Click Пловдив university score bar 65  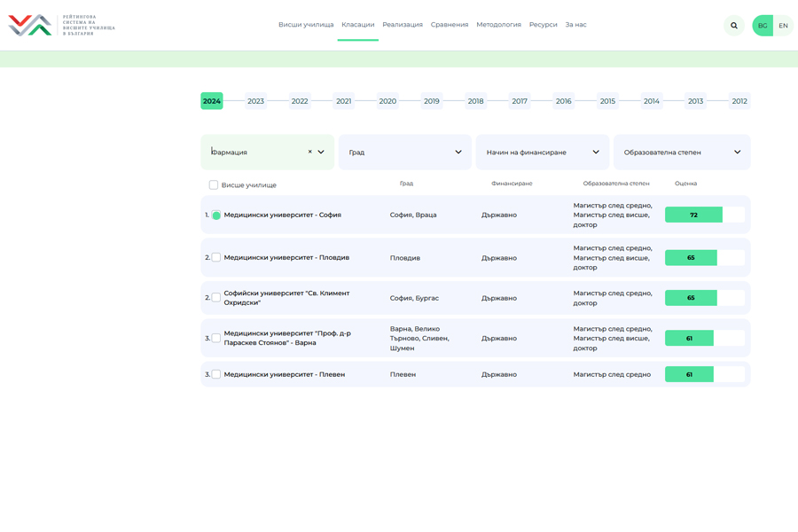coord(704,258)
